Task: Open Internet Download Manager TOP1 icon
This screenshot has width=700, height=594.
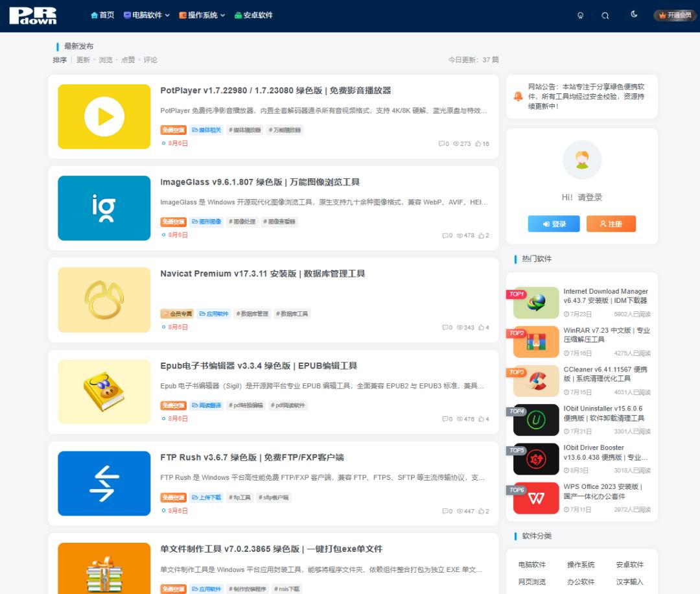Action: 536,303
